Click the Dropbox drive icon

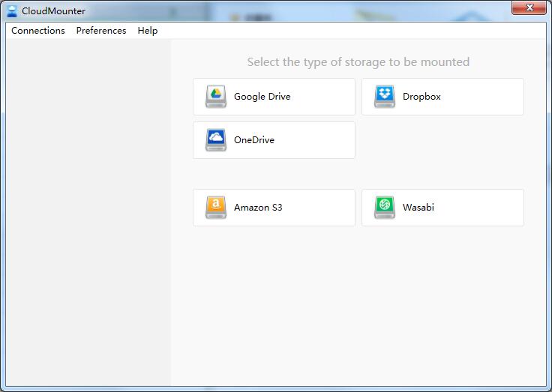click(x=385, y=97)
